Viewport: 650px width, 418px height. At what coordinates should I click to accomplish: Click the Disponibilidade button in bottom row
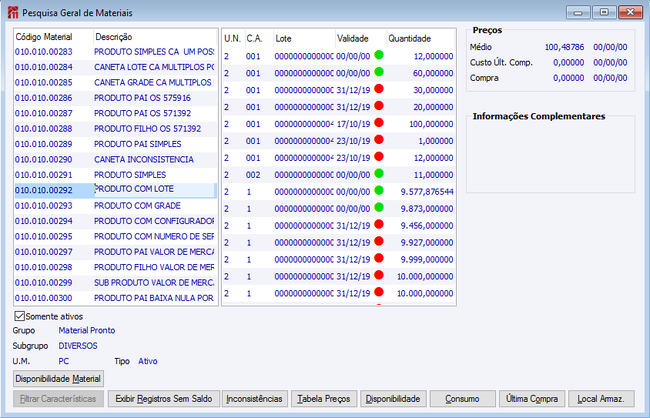click(393, 399)
